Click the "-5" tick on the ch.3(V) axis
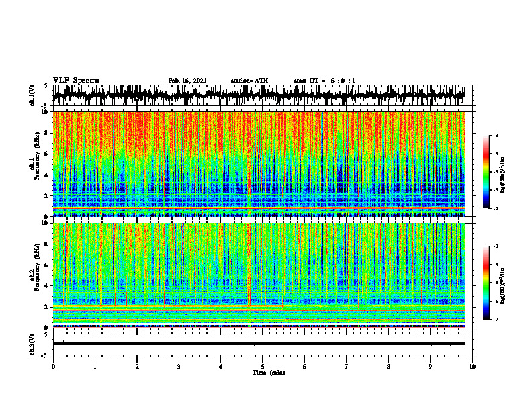This screenshot has height=411, width=532. [44, 355]
